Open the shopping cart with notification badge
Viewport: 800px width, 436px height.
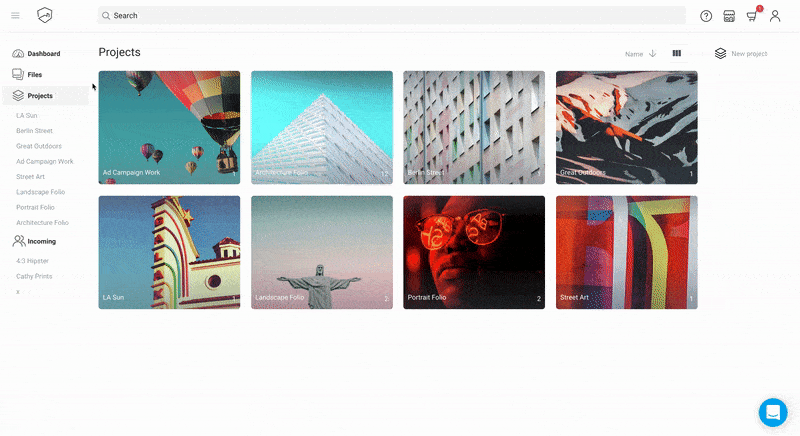(753, 15)
